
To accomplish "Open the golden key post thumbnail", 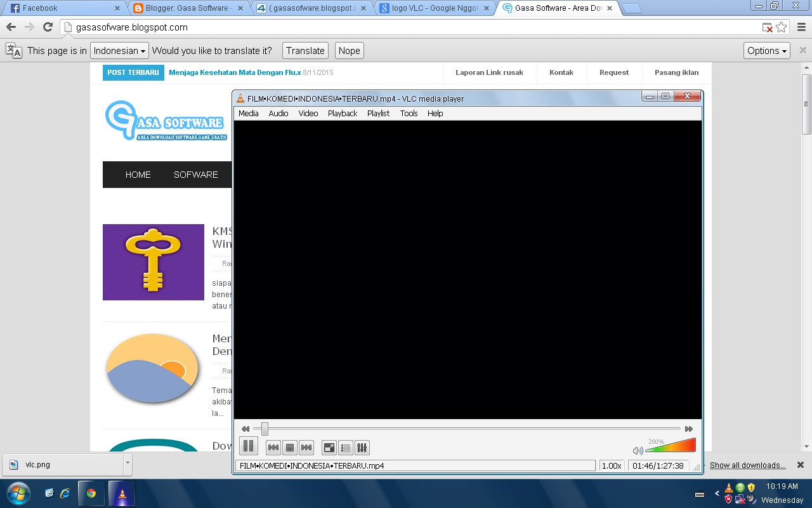I will coord(154,262).
